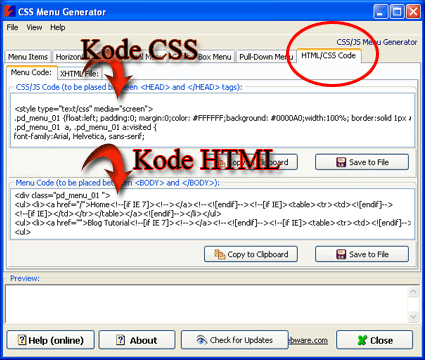Close the application via the Close button
The height and width of the screenshot is (360, 425).
pyautogui.click(x=375, y=340)
